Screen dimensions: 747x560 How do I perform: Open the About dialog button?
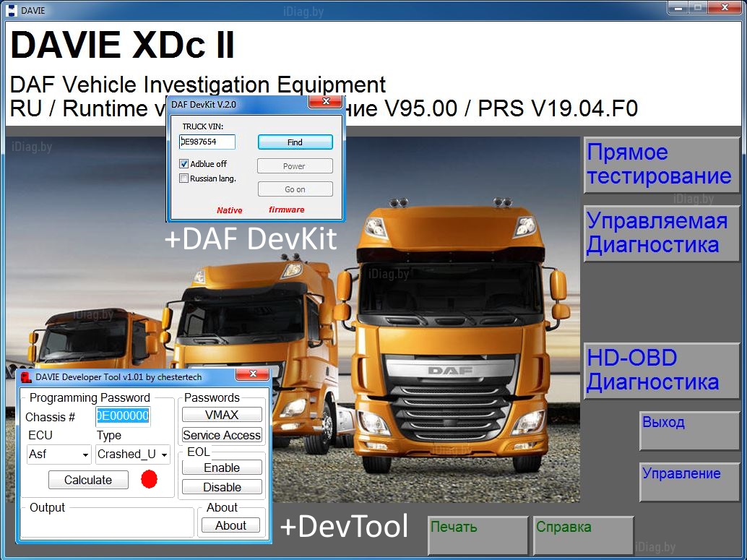click(230, 525)
